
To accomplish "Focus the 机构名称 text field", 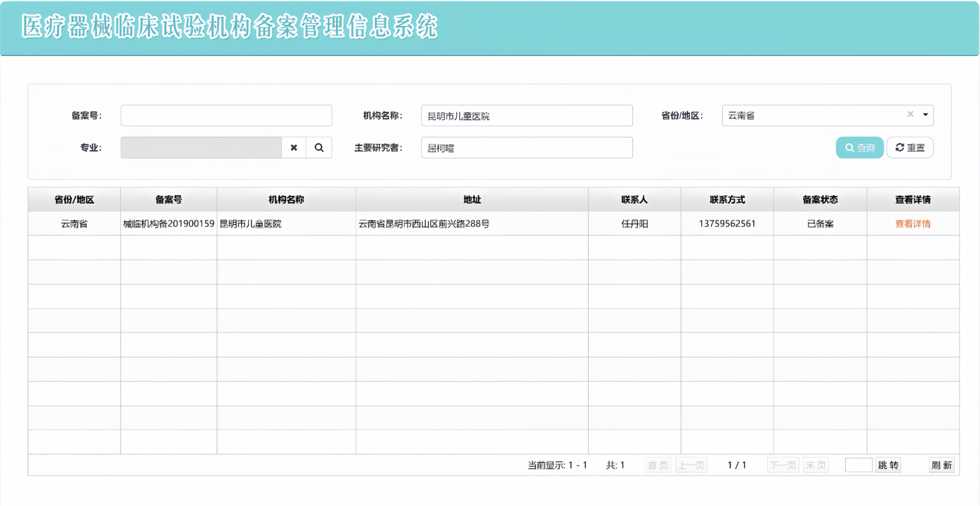I will [x=527, y=115].
